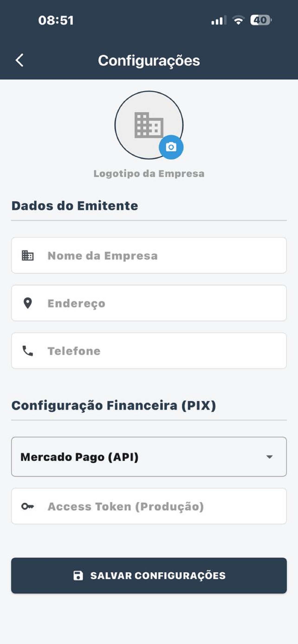
Task: Focus the Nome da Empresa field
Action: [163, 255]
